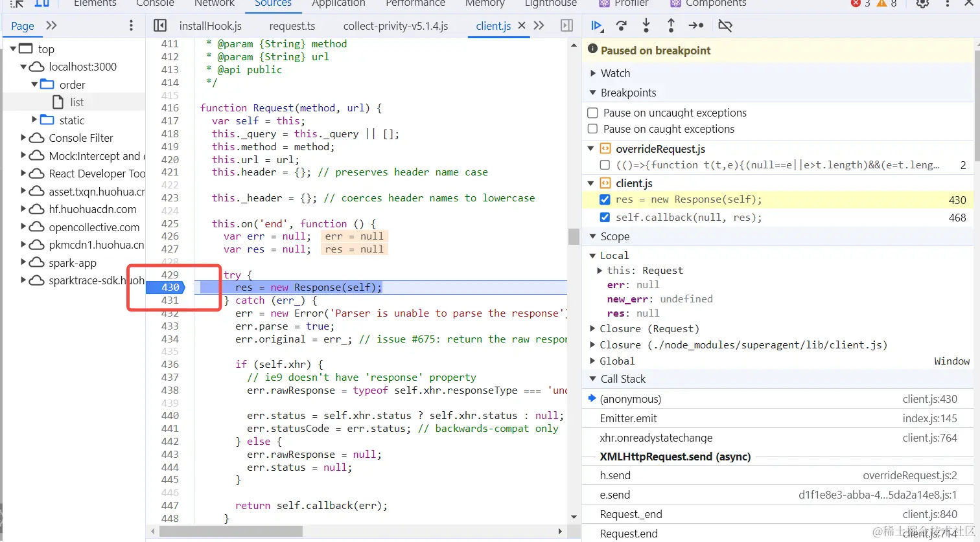Click the cloud icon beside React Developer Tools
This screenshot has width=980, height=542.
click(37, 174)
